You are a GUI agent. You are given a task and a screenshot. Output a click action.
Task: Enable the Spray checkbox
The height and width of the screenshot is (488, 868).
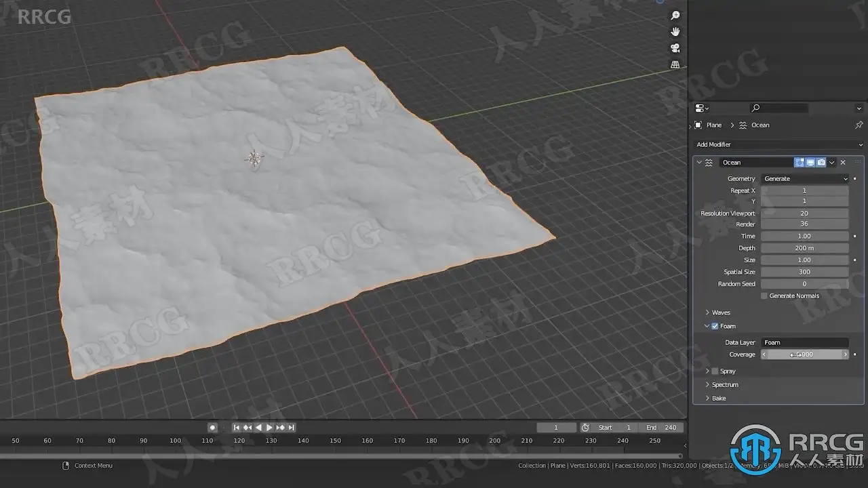715,371
